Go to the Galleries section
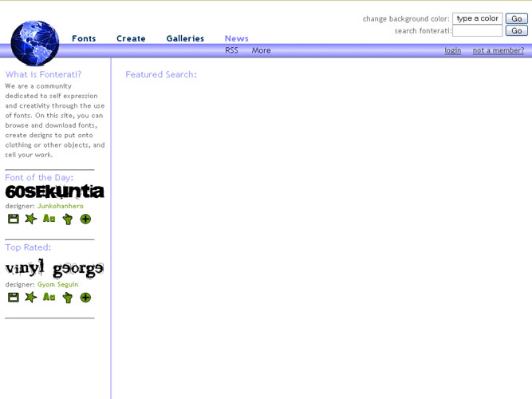Viewport: 532px width, 399px height. click(185, 38)
